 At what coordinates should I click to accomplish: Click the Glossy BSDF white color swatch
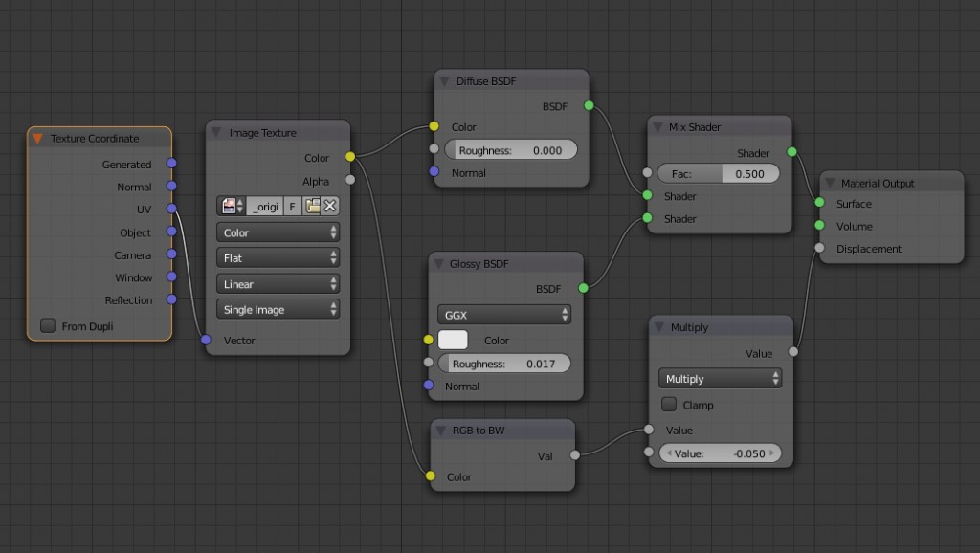tap(453, 340)
